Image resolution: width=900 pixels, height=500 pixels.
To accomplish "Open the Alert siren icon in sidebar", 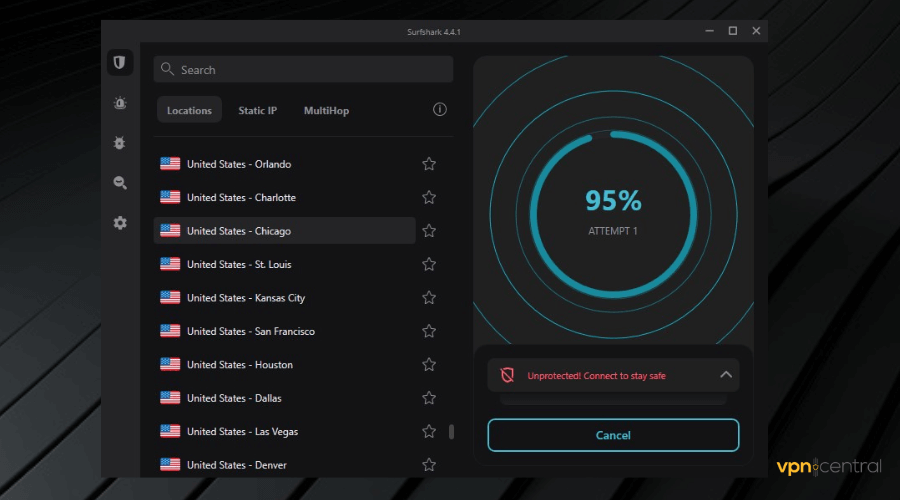I will point(120,103).
